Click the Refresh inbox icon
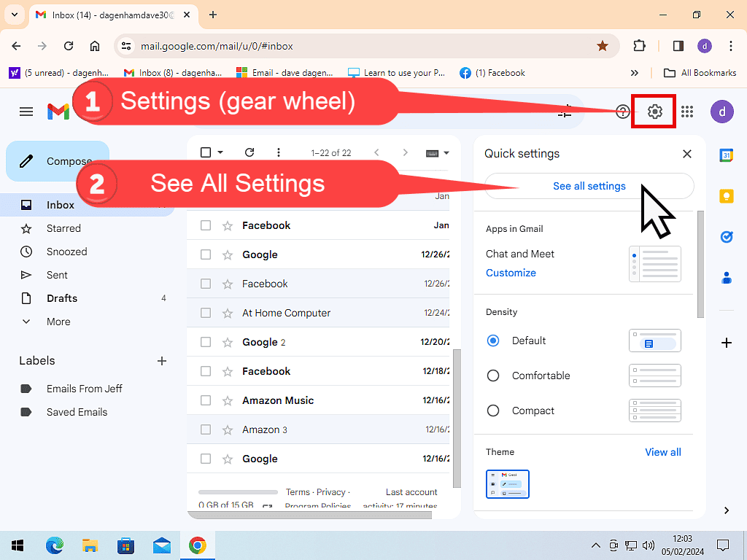 point(249,152)
